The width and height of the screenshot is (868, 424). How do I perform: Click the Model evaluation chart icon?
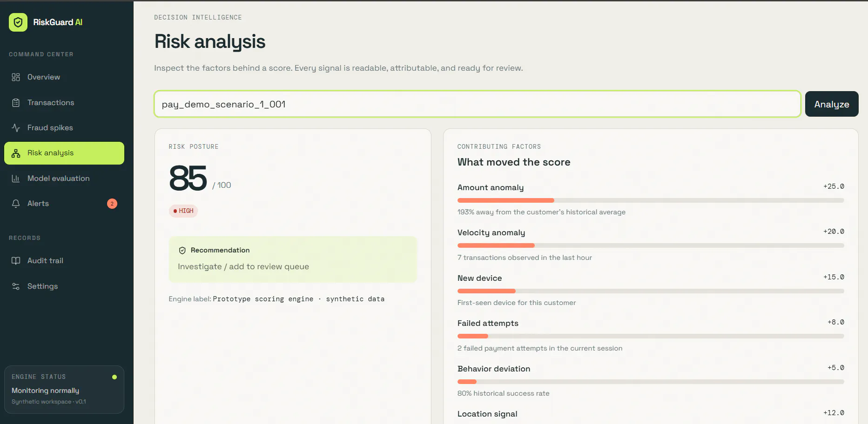point(16,179)
